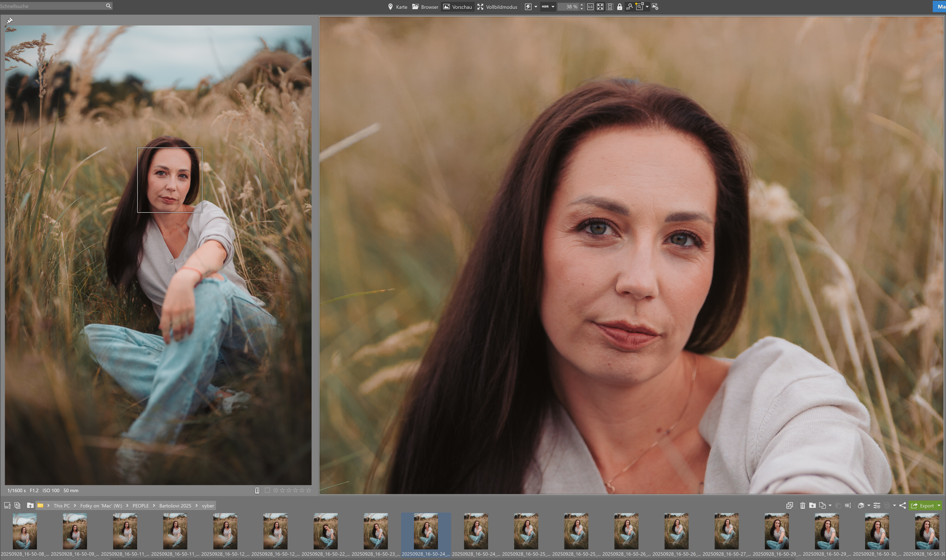Click the 1:1 zoom icon
The image size is (946, 560).
[590, 6]
